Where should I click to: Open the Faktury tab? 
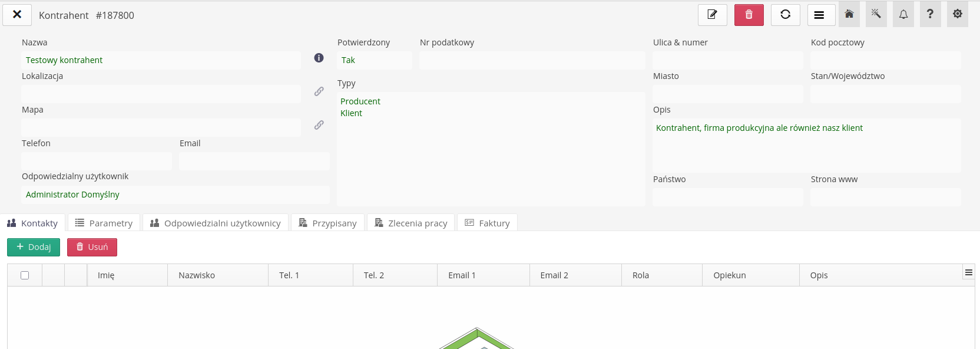click(487, 223)
